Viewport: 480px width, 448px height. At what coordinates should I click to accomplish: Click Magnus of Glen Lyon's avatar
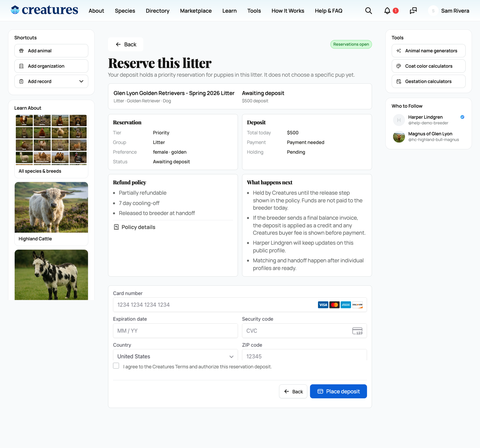399,137
